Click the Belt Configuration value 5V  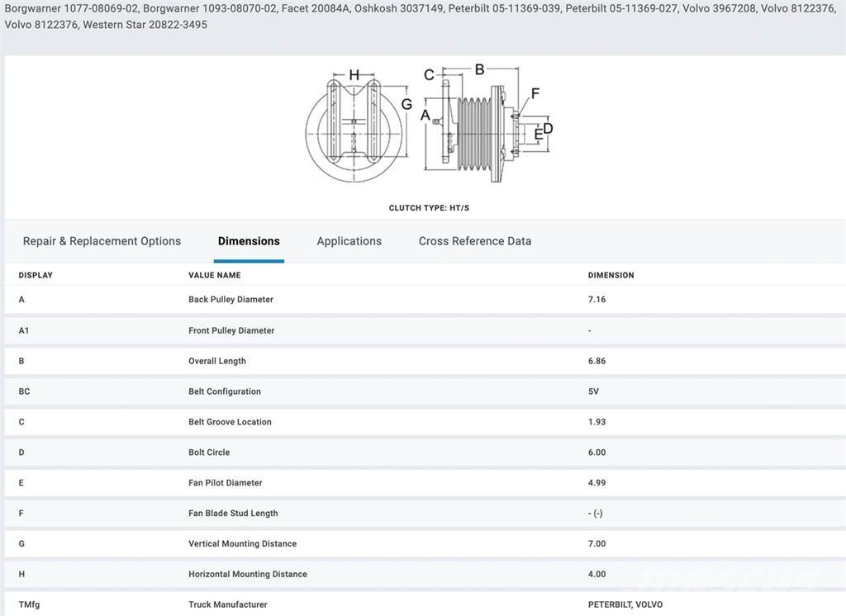(x=593, y=391)
